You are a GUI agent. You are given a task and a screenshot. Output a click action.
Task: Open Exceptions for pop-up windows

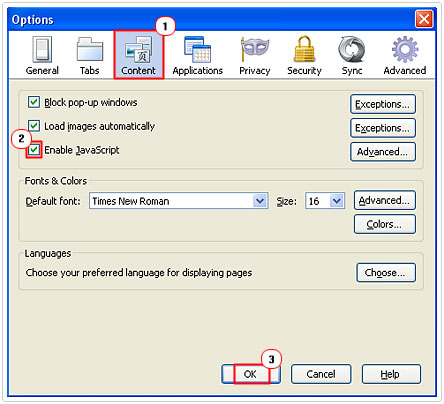pyautogui.click(x=383, y=104)
